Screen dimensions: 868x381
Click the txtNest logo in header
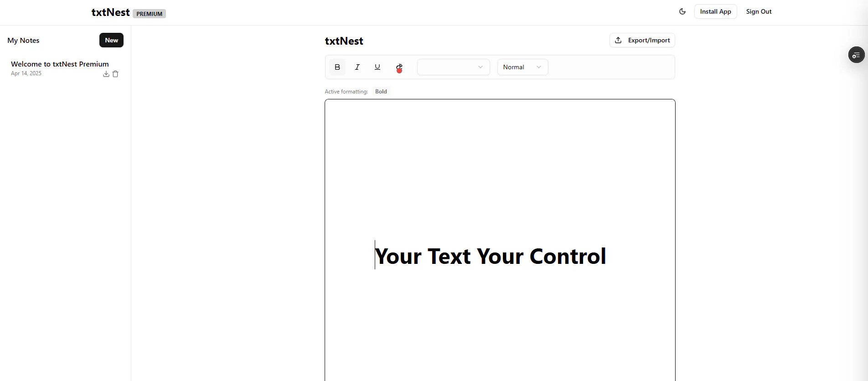(110, 12)
